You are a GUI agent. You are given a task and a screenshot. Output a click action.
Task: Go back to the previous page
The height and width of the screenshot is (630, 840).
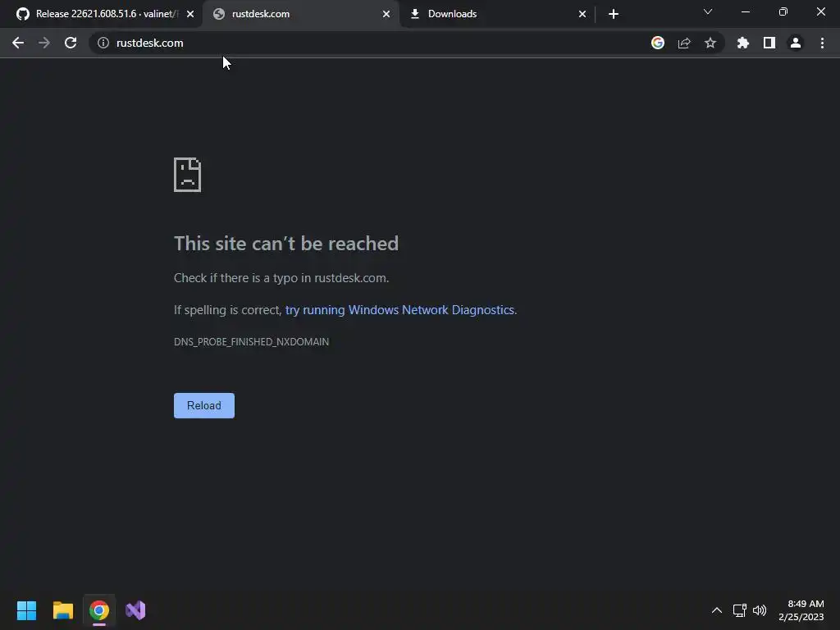tap(18, 43)
